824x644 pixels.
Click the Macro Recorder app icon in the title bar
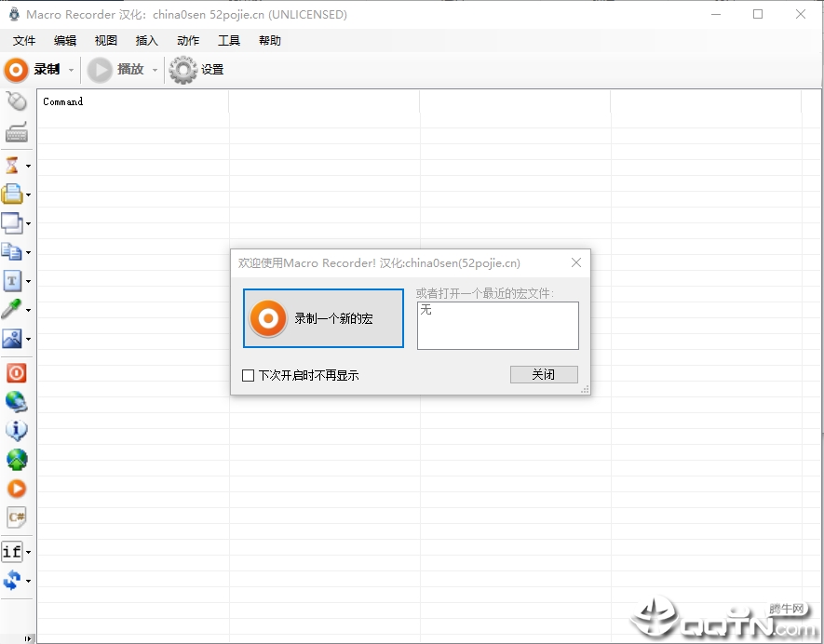[14, 14]
